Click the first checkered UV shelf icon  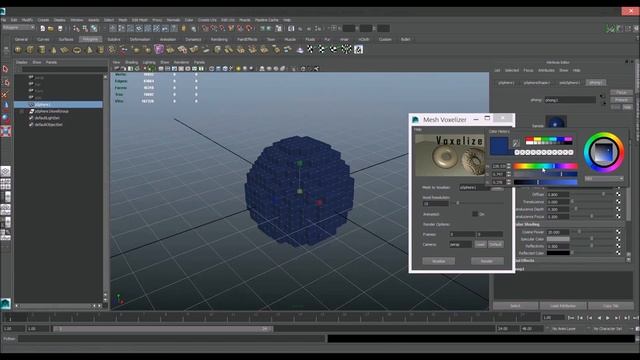pyautogui.click(x=311, y=50)
